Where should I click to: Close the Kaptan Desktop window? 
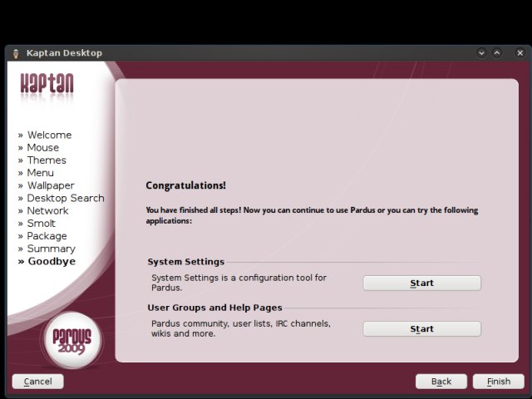pos(520,53)
